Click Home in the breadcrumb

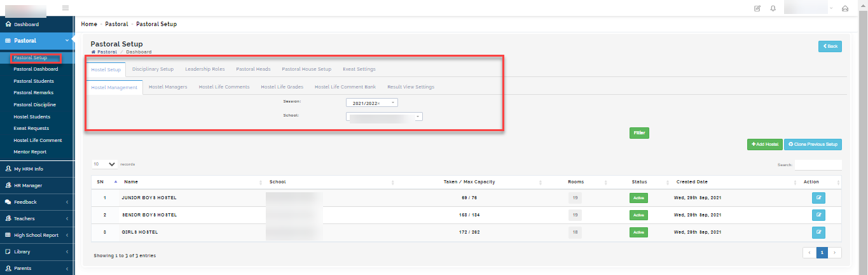[x=89, y=24]
